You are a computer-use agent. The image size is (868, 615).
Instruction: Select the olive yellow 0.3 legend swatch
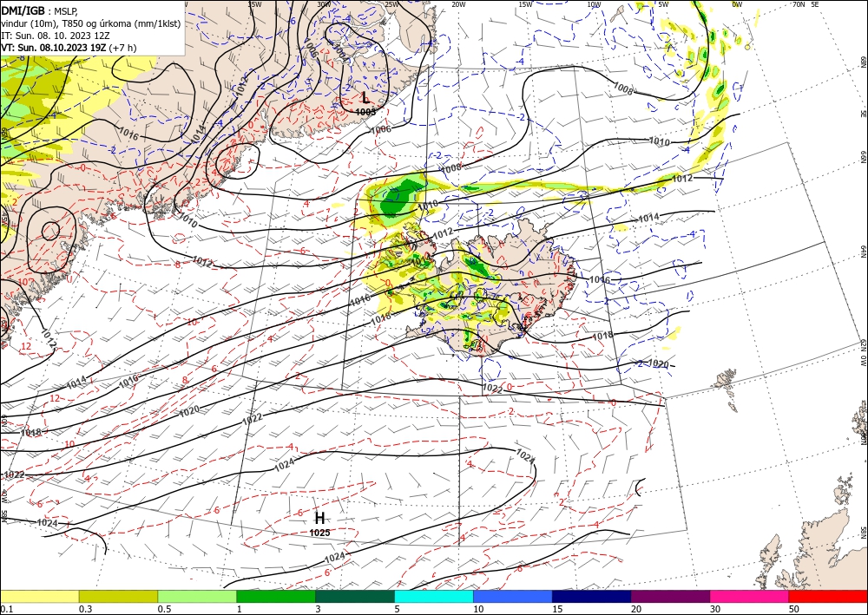click(x=118, y=597)
